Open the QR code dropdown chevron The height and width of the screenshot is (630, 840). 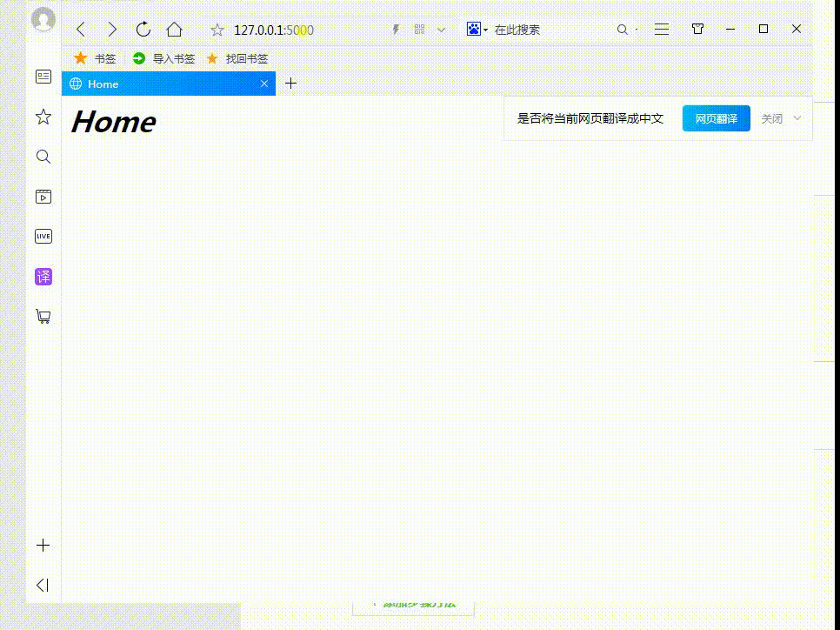click(441, 29)
